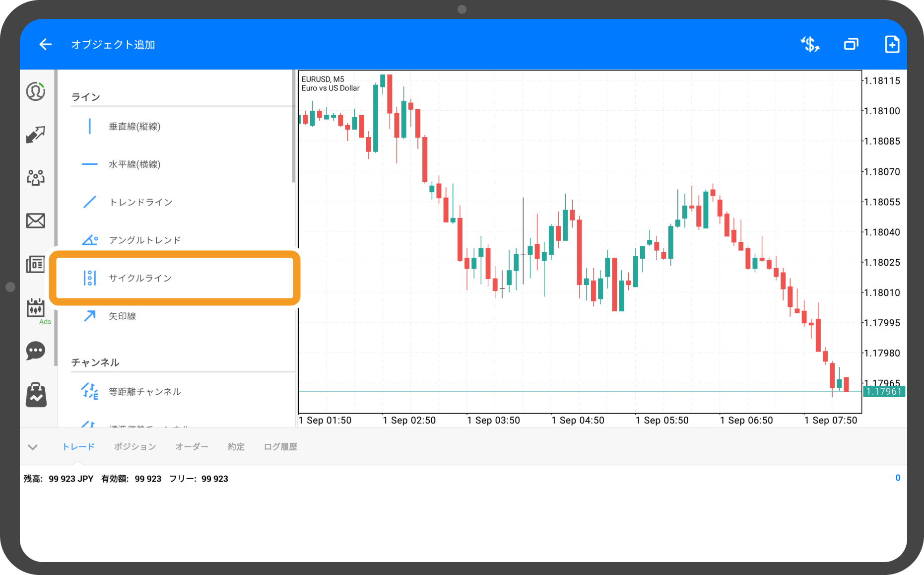The width and height of the screenshot is (924, 575).
Task: Select the cycle lines icon
Action: [x=90, y=278]
